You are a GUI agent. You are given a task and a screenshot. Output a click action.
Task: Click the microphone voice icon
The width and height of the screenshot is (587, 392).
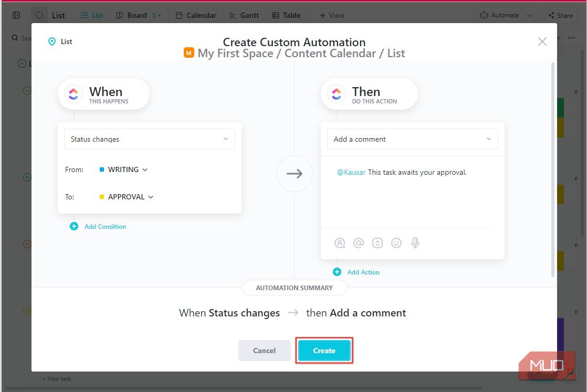tap(415, 243)
